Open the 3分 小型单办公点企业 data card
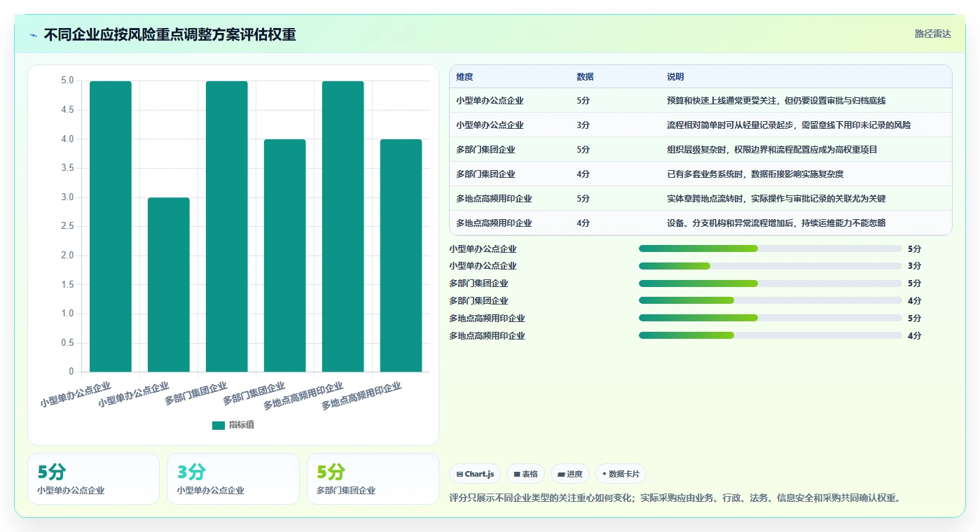This screenshot has height=532, width=980. [x=233, y=479]
